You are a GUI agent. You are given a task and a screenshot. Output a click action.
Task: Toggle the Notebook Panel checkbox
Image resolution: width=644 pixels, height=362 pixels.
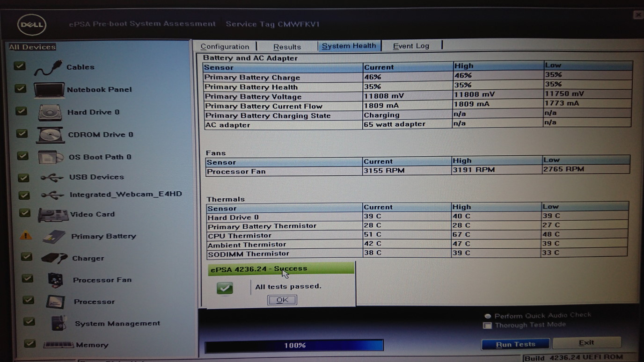(20, 88)
